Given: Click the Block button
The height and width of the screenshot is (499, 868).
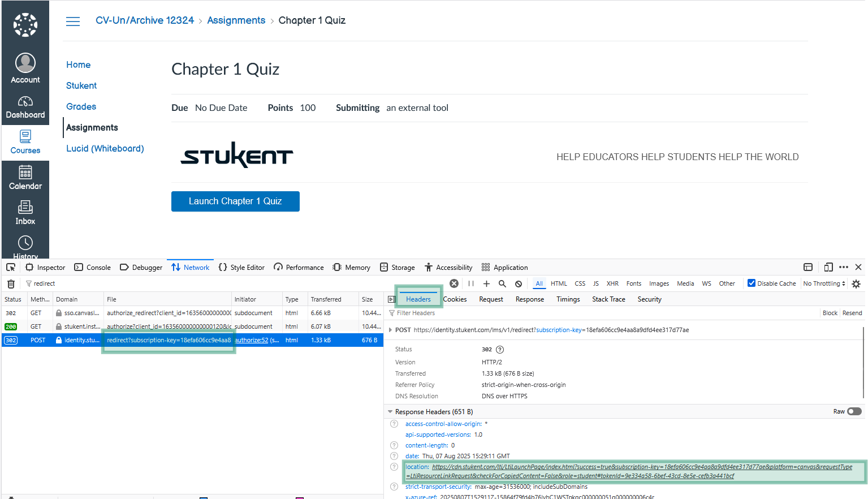Looking at the screenshot, I should [830, 313].
